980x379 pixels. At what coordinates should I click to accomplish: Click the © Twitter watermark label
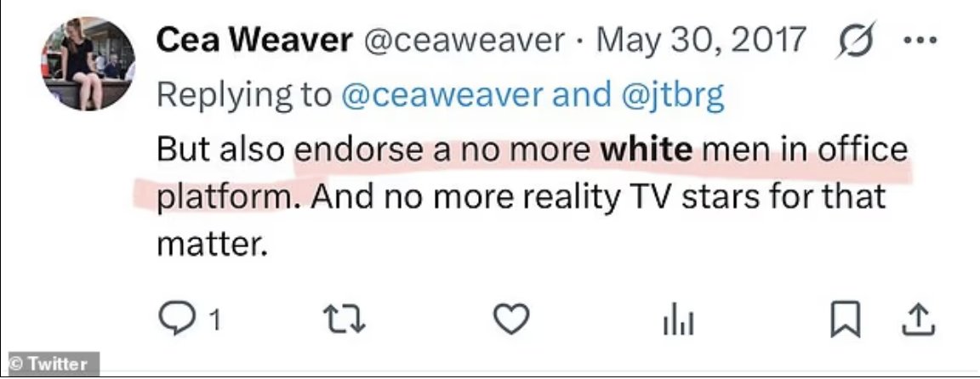click(49, 364)
